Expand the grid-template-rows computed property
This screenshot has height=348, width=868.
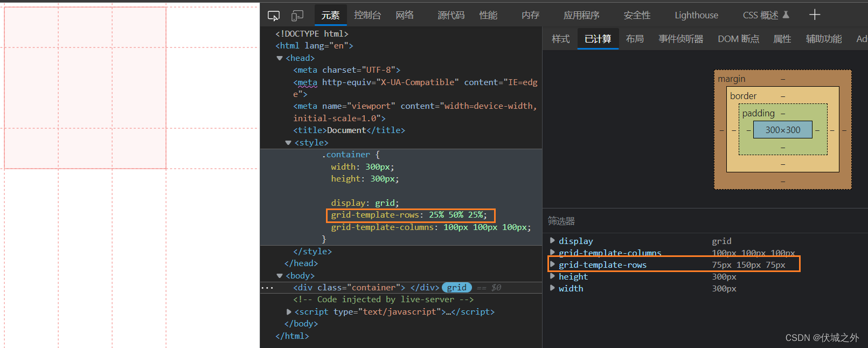coord(552,264)
